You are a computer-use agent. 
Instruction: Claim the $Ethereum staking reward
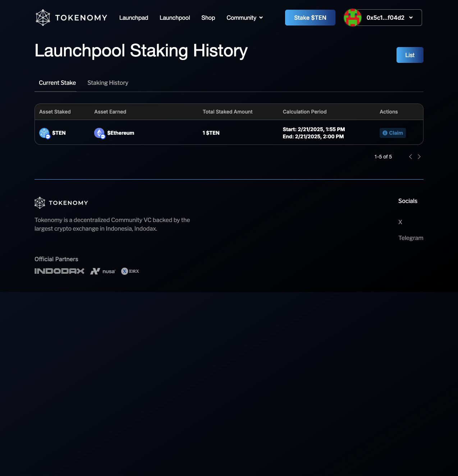point(393,133)
